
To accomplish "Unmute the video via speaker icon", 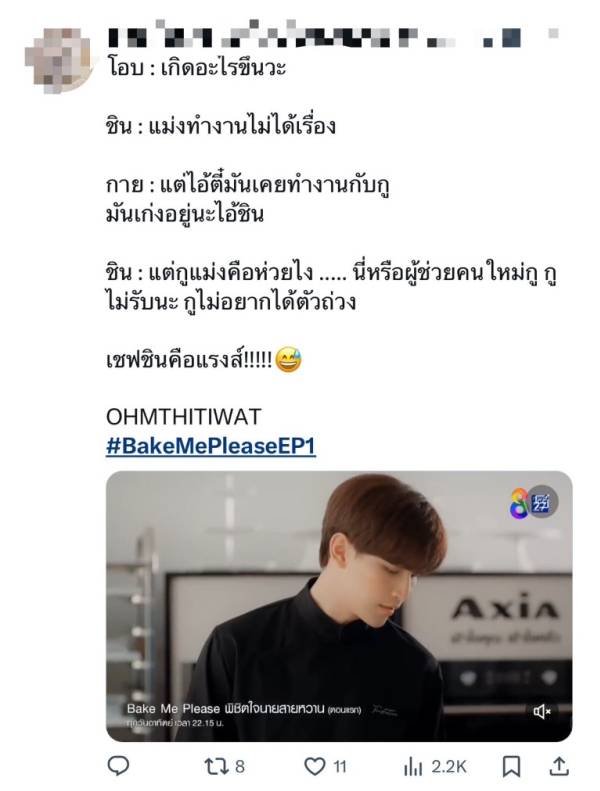I will tap(542, 712).
